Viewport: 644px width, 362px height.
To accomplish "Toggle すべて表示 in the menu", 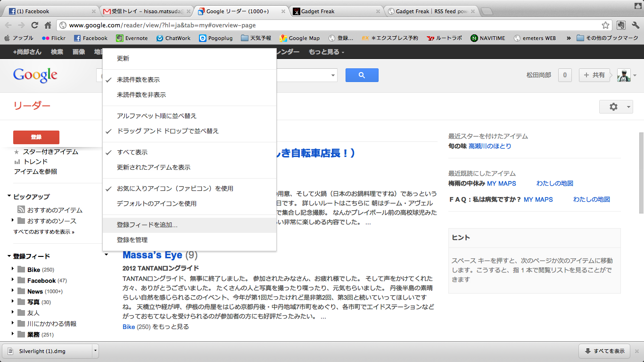I will 190,152.
